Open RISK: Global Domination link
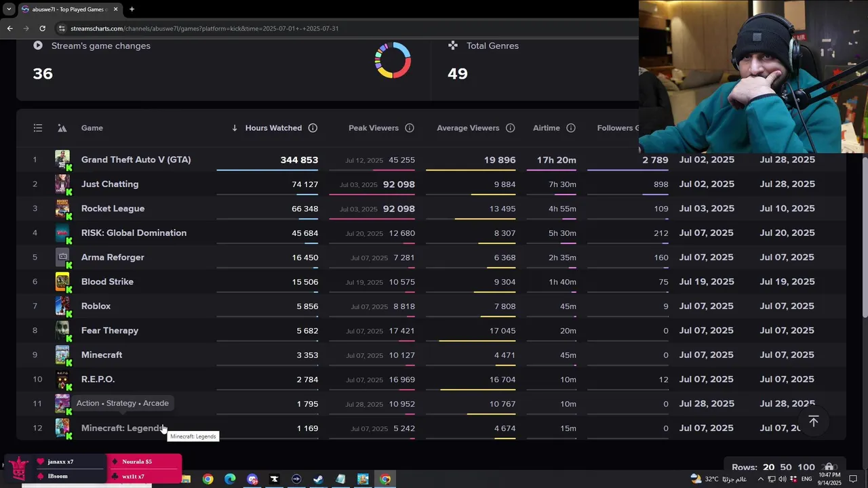Screen dimensions: 868x488 pos(134,233)
